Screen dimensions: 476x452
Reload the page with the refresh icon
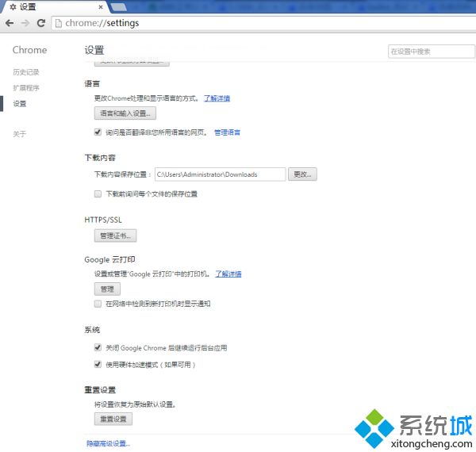click(x=41, y=23)
